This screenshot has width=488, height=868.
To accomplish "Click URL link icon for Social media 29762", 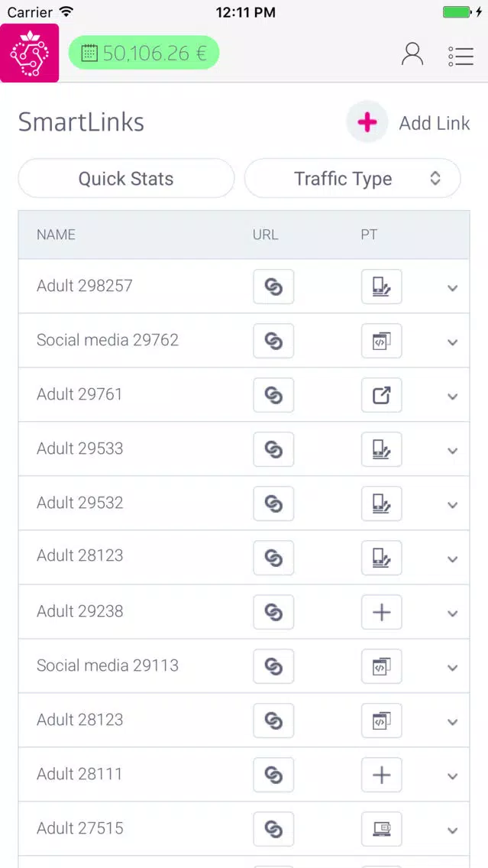I will (273, 341).
